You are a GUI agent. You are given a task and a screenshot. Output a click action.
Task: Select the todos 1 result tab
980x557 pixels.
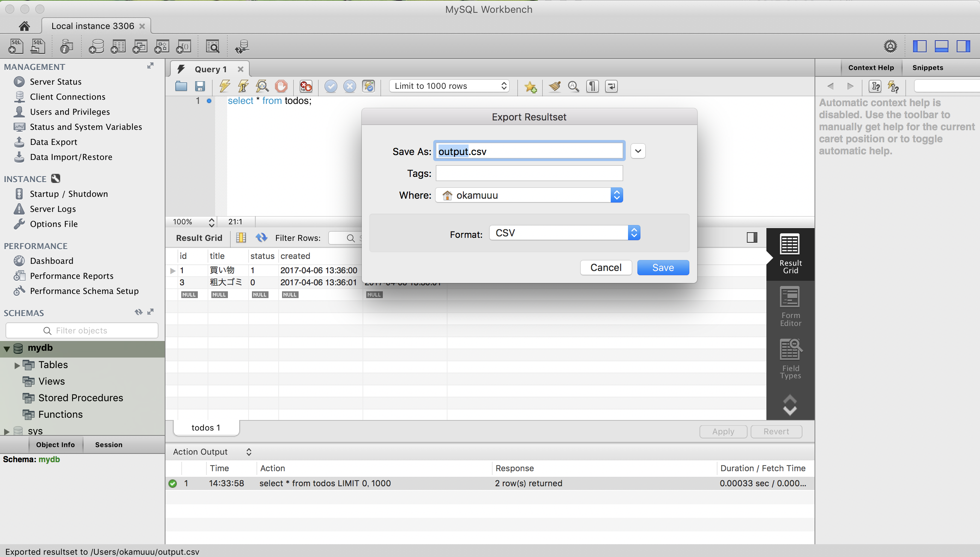pyautogui.click(x=206, y=428)
